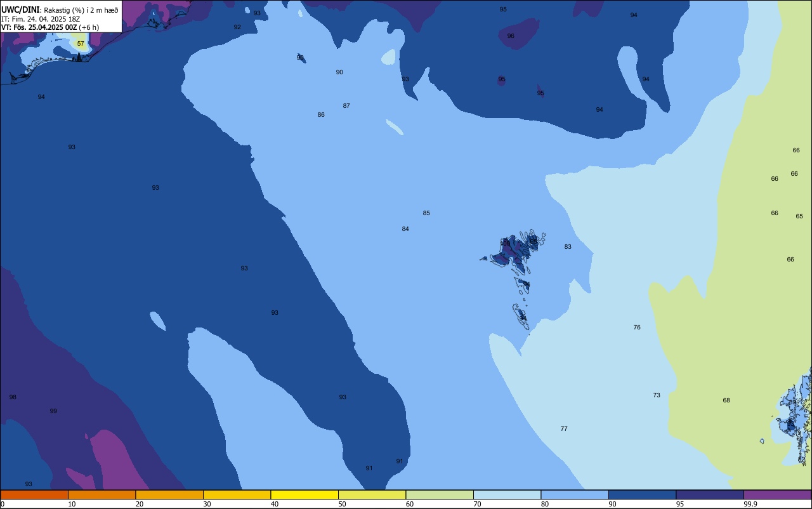
Task: Select the 70–80 pale blue legend swatch
Action: 507,494
